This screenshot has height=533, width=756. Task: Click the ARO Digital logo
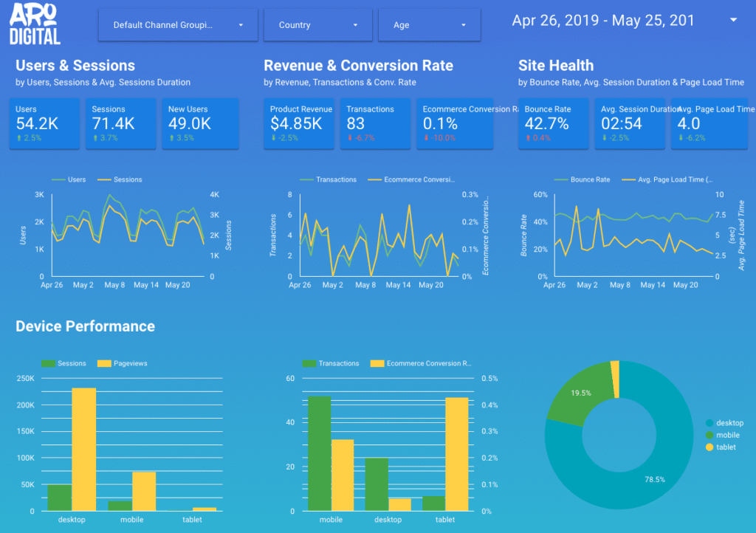35,24
